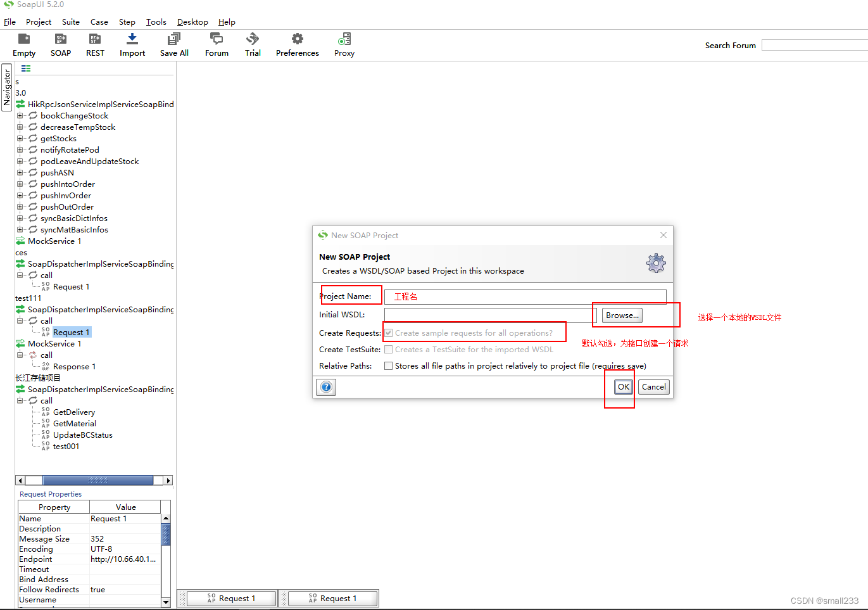The width and height of the screenshot is (868, 610).
Task: Click the Follow Redirects value true
Action: [125, 589]
